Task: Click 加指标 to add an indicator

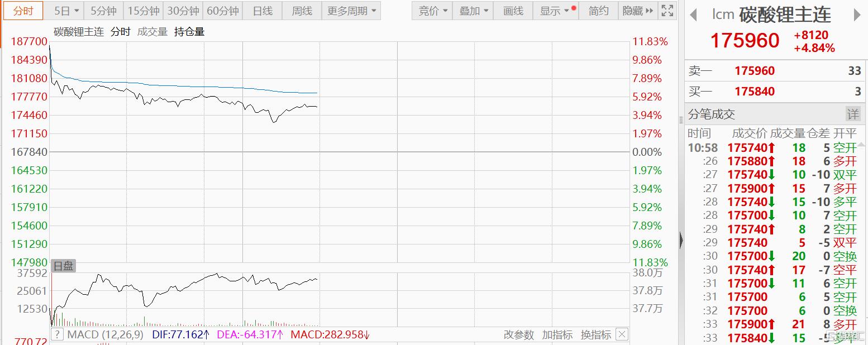Action: tap(557, 335)
